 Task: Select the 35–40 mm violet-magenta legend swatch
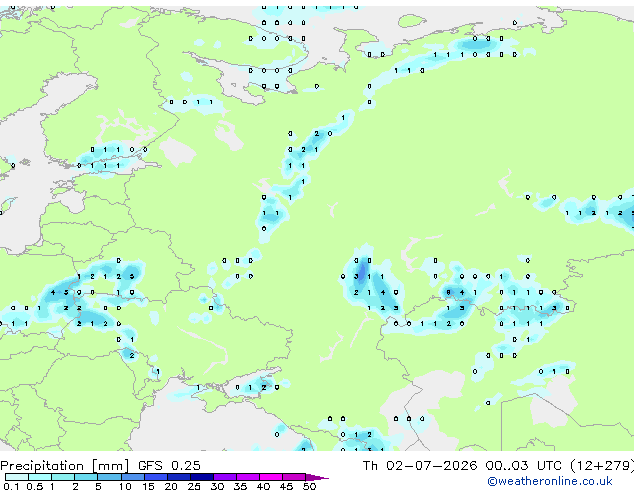[x=248, y=477]
